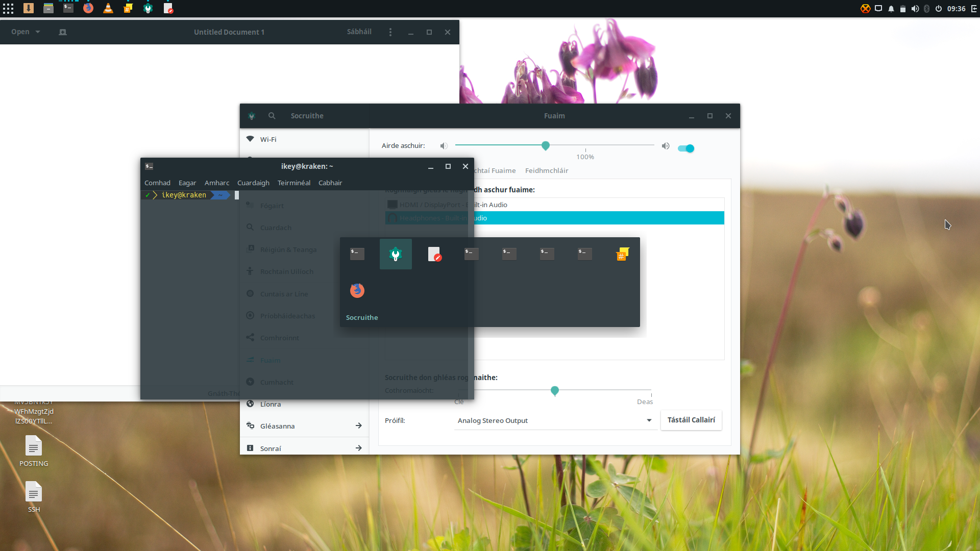
Task: Open the file manager from the top panel
Action: pyautogui.click(x=48, y=8)
